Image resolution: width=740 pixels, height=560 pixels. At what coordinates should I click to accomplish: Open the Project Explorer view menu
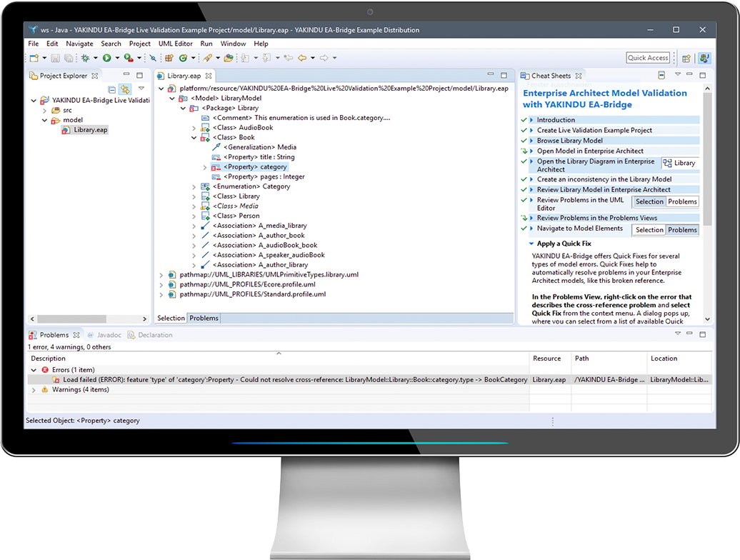tap(141, 89)
